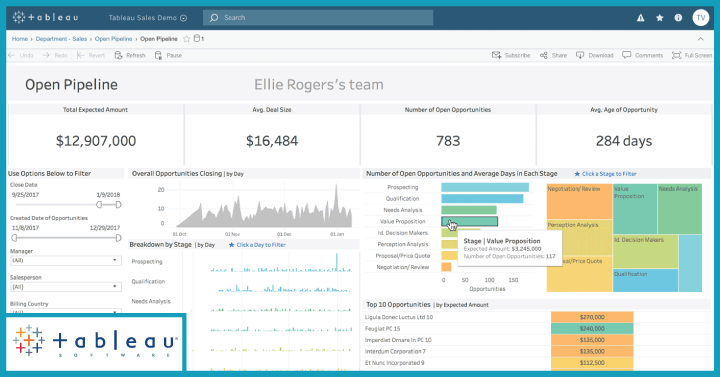Refresh the dashboard data

coord(129,55)
